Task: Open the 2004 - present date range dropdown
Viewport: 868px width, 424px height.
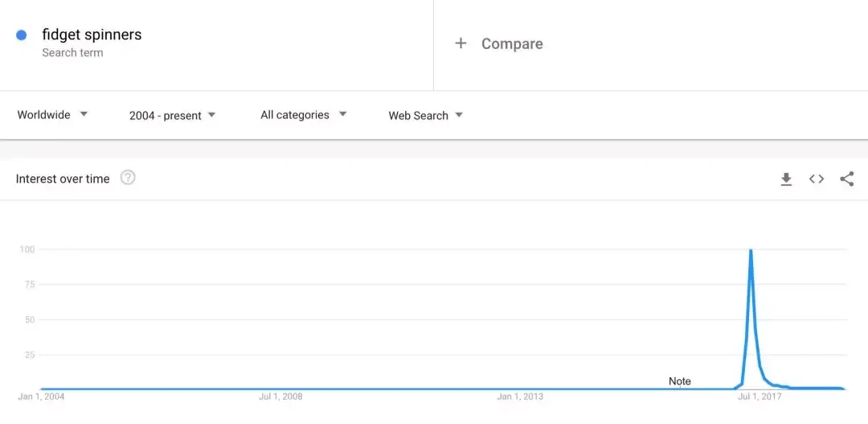Action: [172, 116]
